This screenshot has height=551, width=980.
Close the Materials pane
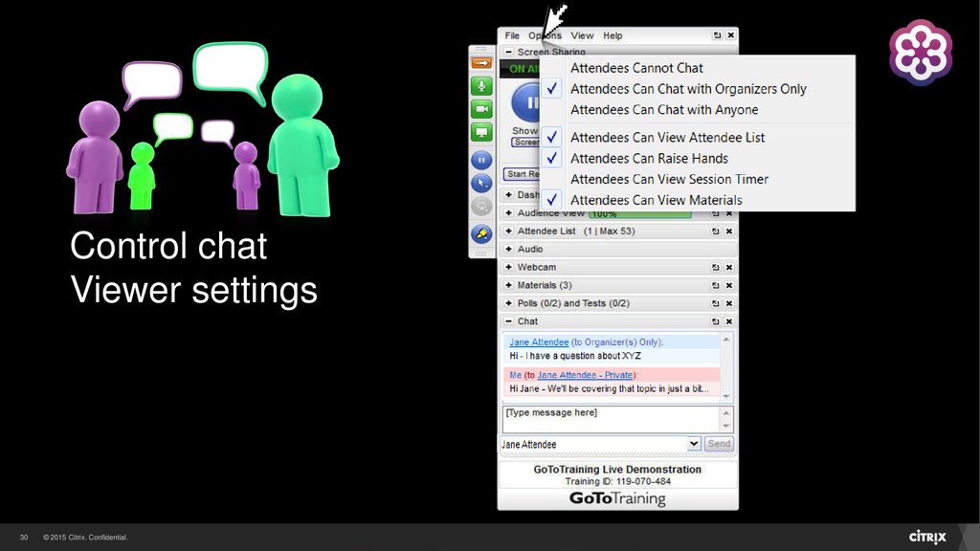click(x=728, y=285)
